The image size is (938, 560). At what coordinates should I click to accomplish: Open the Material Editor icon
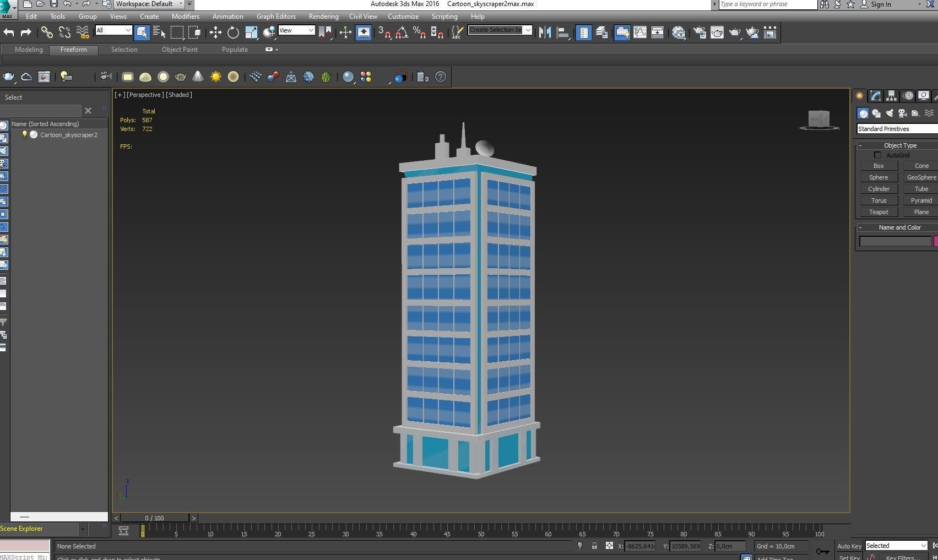[x=679, y=32]
